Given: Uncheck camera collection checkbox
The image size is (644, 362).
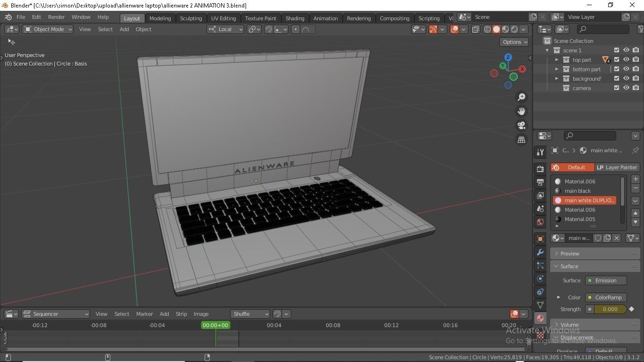Looking at the screenshot, I should (617, 88).
